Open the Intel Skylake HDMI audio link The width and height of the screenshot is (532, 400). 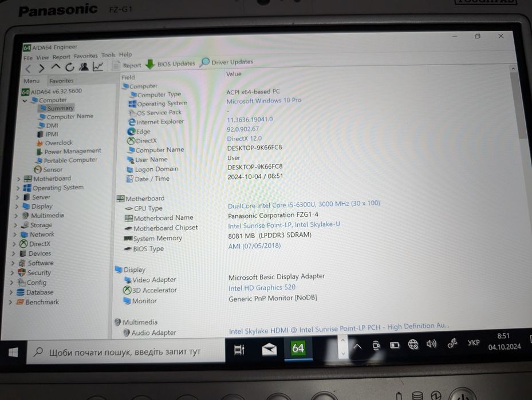(338, 328)
